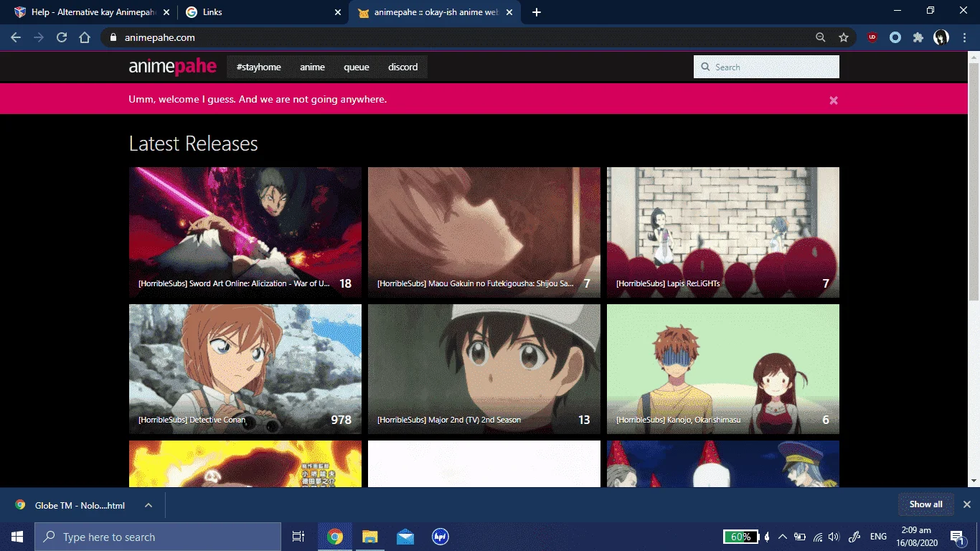980x551 pixels.
Task: Open the Chrome three-dot menu
Action: click(965, 37)
